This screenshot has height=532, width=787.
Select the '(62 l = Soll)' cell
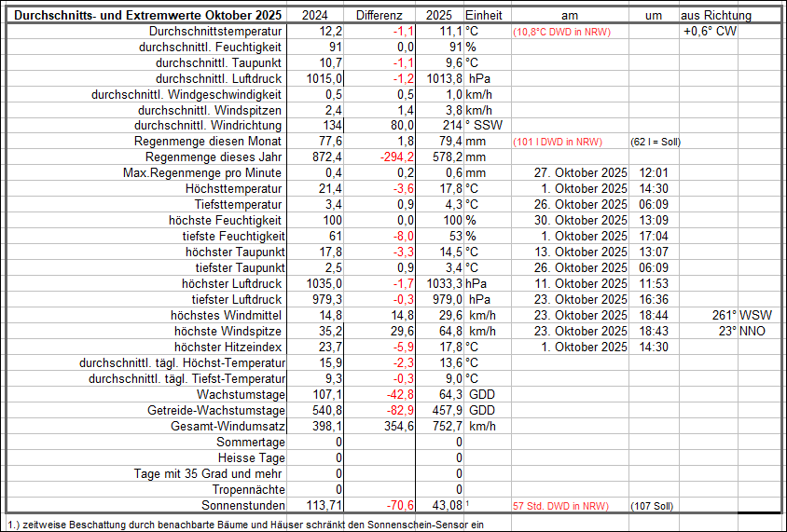click(656, 142)
